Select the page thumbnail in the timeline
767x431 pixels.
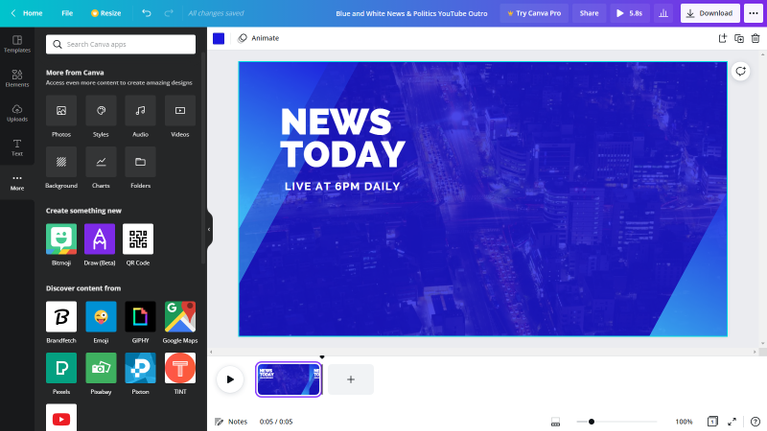pos(289,380)
